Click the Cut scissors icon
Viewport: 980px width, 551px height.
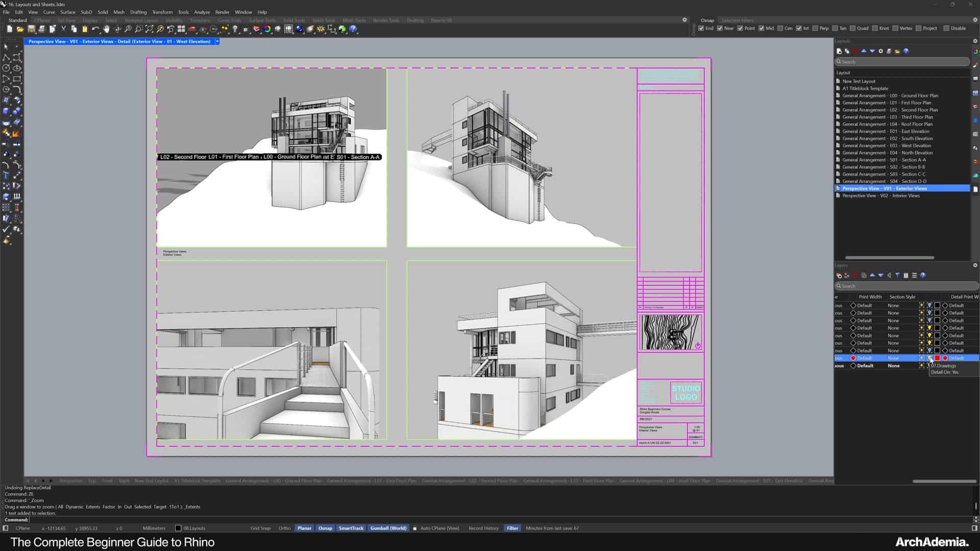63,29
